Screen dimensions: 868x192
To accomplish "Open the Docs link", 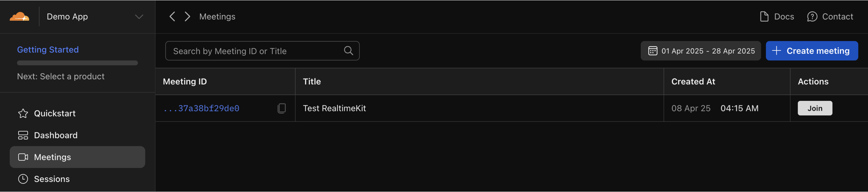I will (777, 16).
